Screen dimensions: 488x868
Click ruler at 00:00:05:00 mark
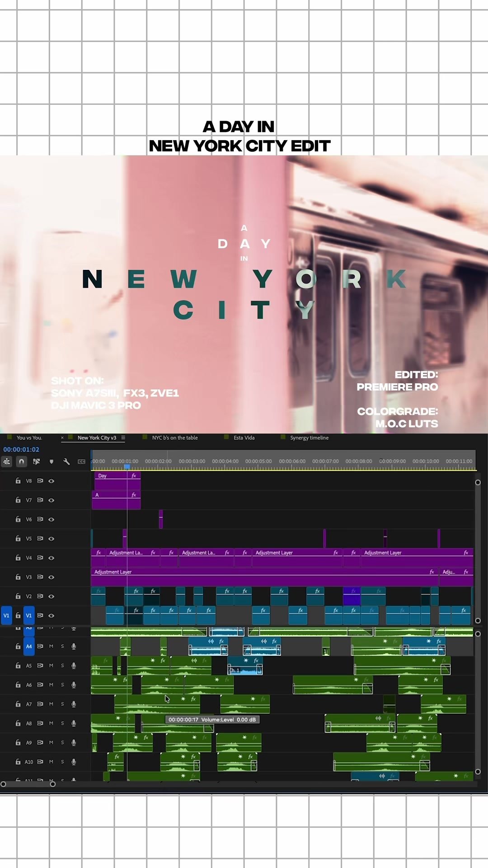tap(258, 461)
